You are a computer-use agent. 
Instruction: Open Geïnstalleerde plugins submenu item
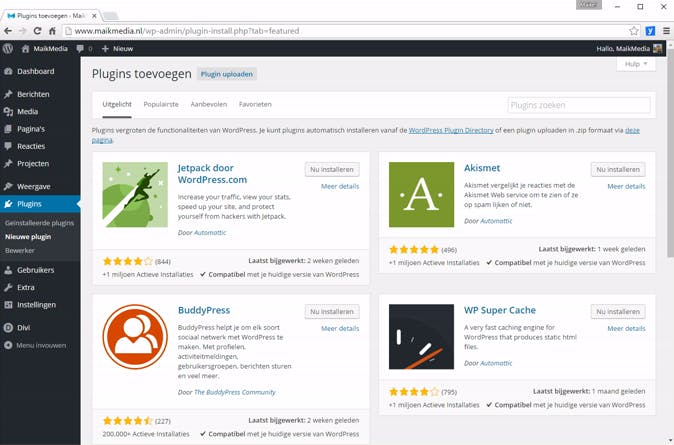(x=40, y=223)
